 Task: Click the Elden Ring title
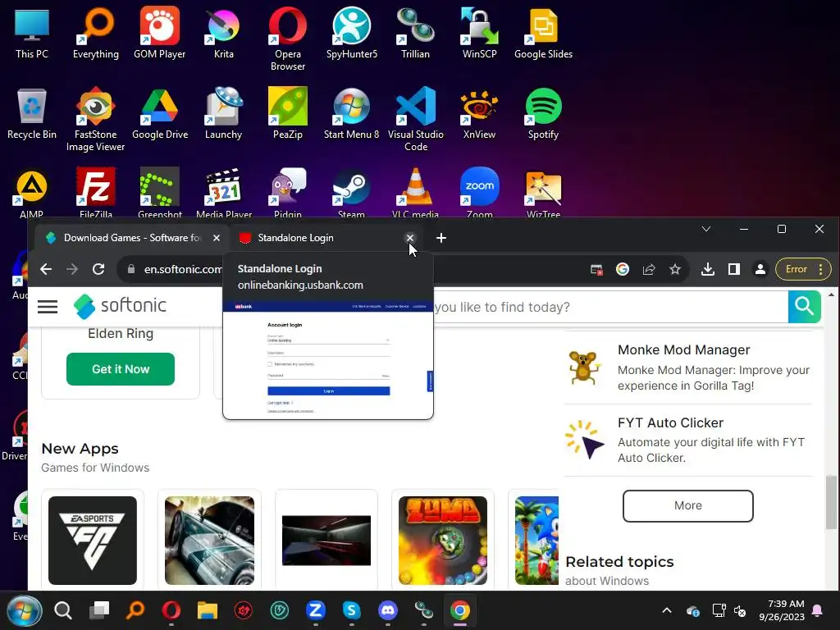pos(121,333)
